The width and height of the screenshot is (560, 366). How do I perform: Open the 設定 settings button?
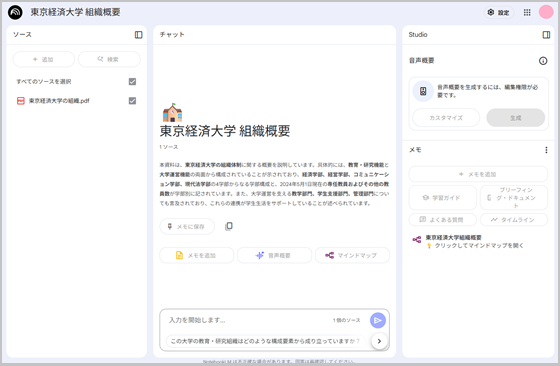(499, 12)
